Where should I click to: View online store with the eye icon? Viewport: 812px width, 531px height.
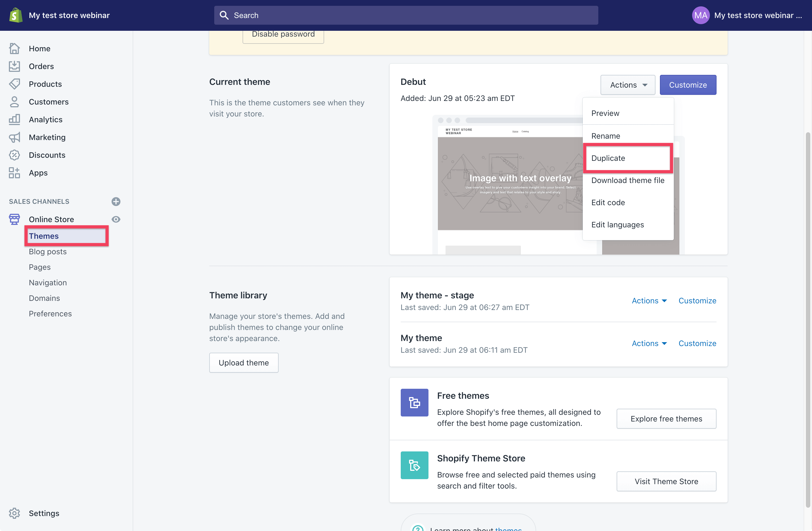point(116,219)
